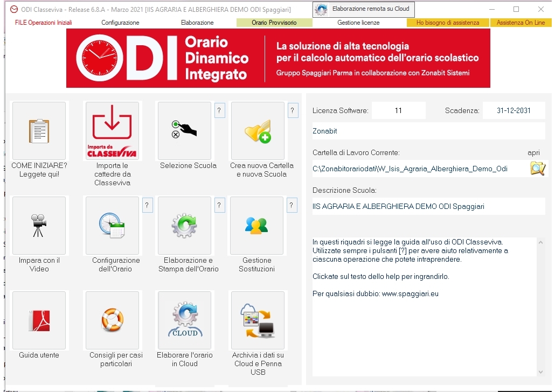Click the 'Scadenza:' label
Image resolution: width=555 pixels, height=392 pixels.
click(462, 111)
